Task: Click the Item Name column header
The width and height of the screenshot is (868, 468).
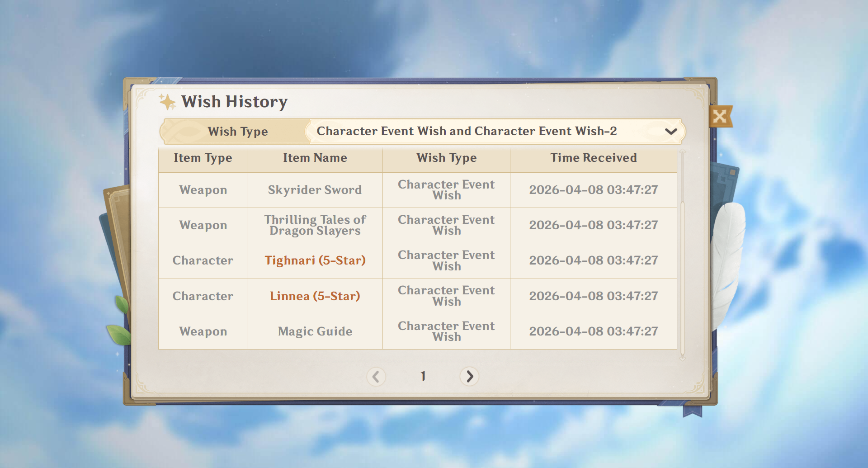Action: click(x=315, y=158)
